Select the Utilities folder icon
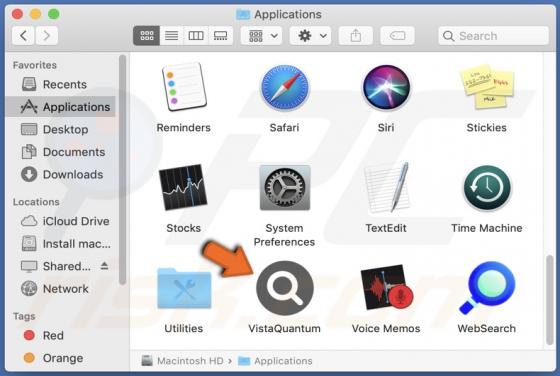 pos(184,289)
